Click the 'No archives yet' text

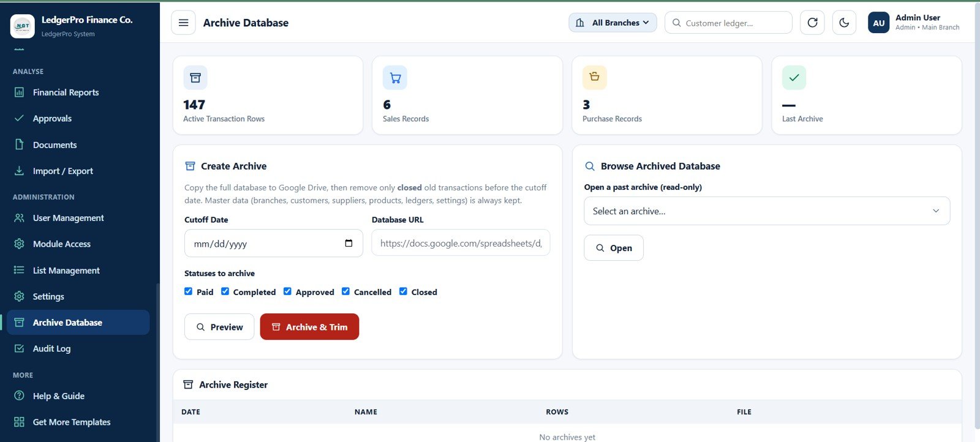click(x=567, y=437)
